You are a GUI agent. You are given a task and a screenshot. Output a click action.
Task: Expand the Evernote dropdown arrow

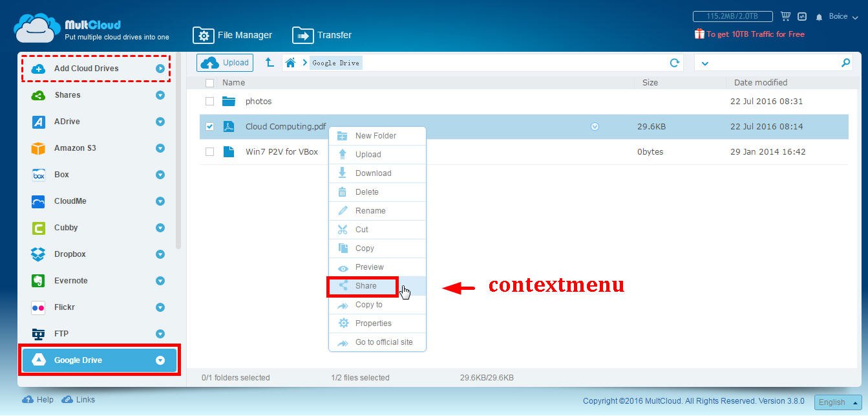click(x=160, y=281)
